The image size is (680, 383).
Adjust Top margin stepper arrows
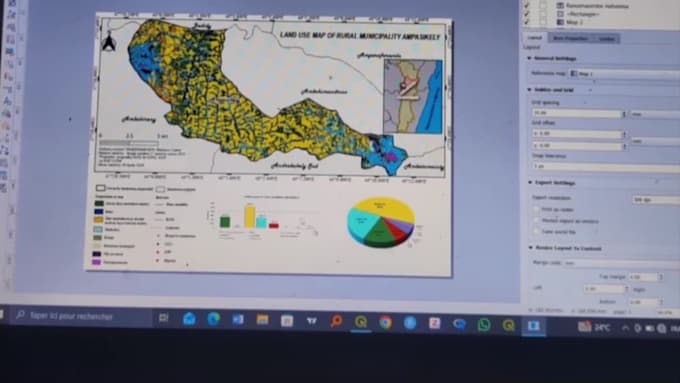pyautogui.click(x=661, y=277)
